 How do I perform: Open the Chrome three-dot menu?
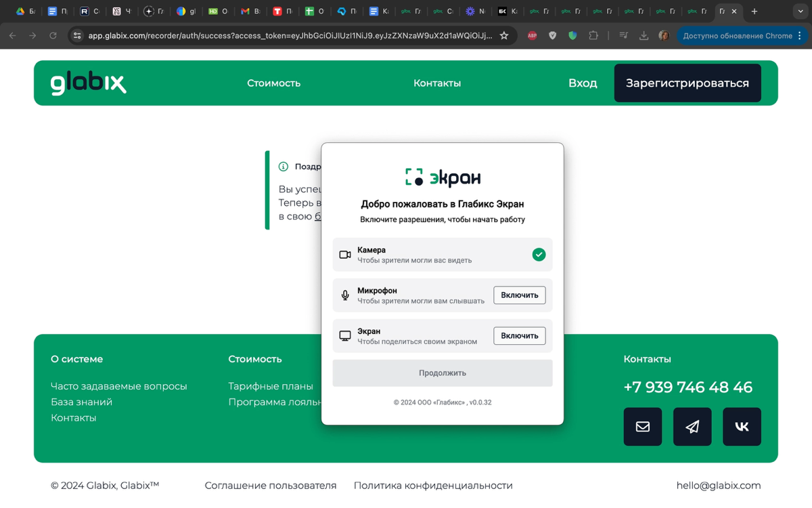799,36
